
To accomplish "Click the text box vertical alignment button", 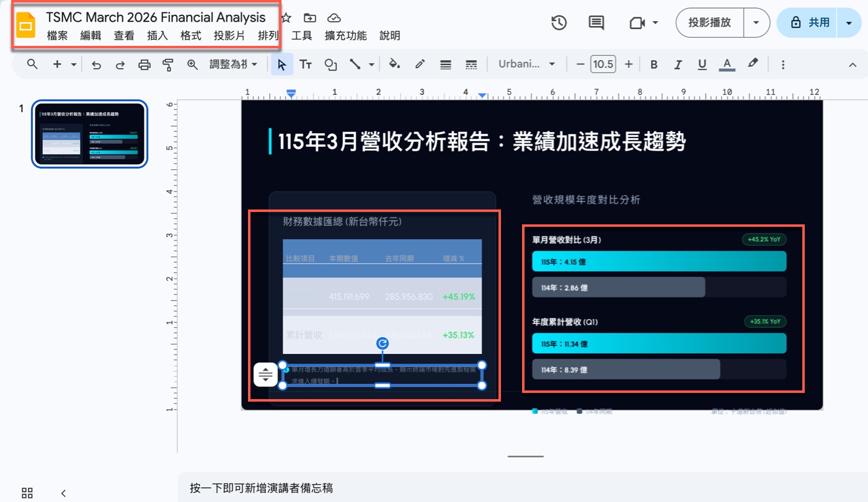I will 265,374.
